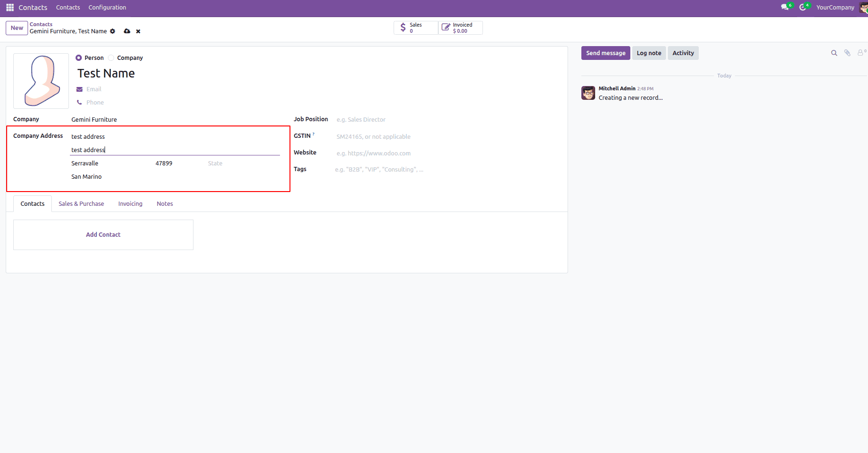The width and height of the screenshot is (868, 453).
Task: Click the message Creating a new record...
Action: pos(631,98)
